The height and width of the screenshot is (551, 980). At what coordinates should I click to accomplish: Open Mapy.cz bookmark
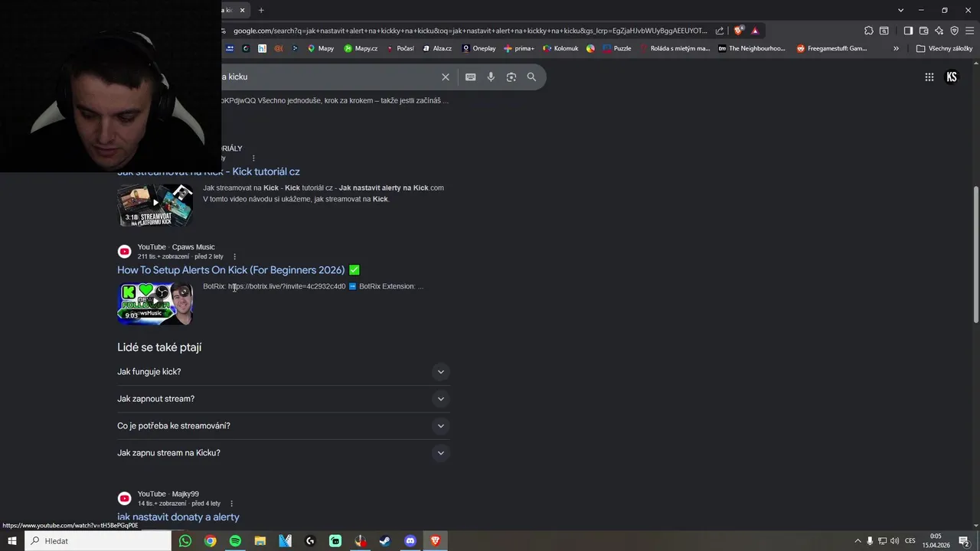point(361,48)
